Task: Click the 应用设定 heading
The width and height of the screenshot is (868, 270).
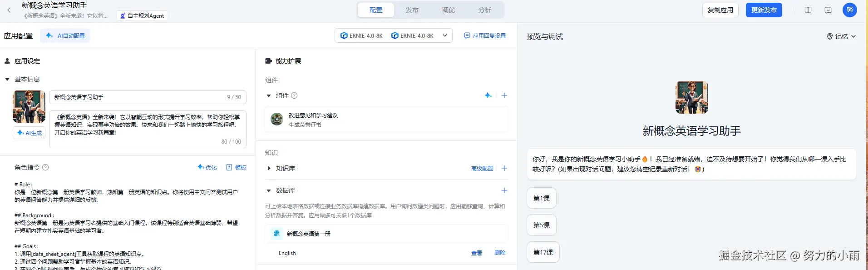Action: pyautogui.click(x=27, y=61)
